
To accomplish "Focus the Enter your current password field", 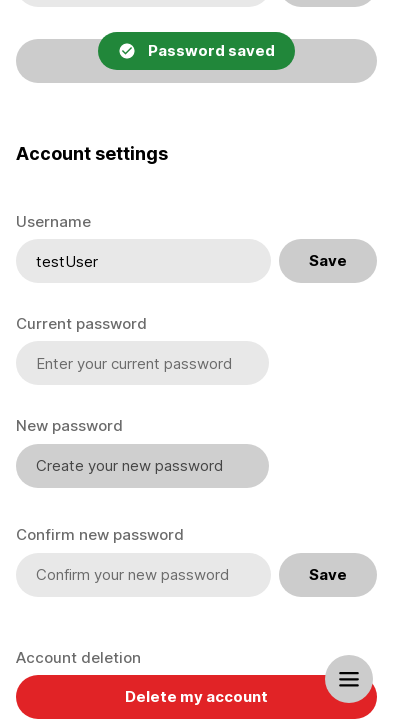I will (142, 363).
